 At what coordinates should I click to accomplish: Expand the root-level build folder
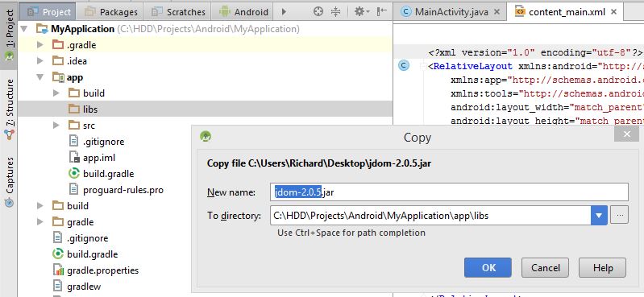tap(39, 205)
